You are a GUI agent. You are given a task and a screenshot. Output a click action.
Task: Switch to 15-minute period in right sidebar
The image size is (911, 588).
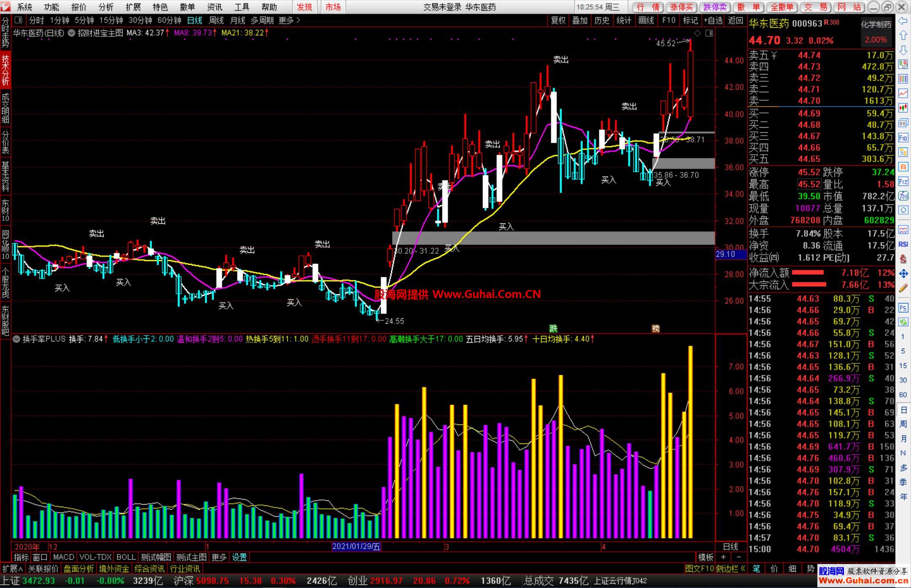coord(903,365)
